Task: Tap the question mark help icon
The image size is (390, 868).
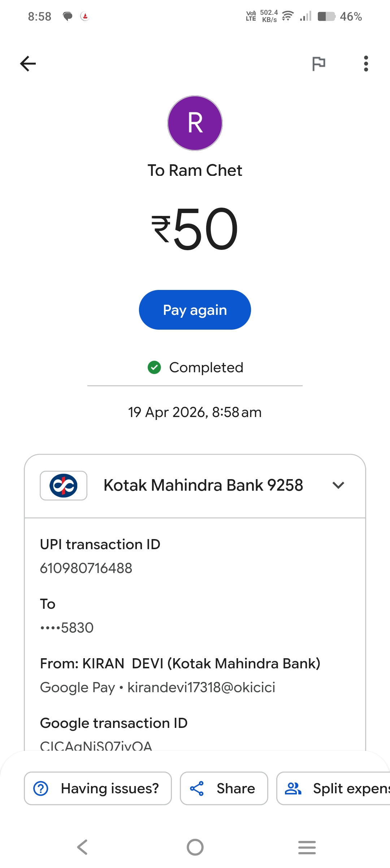Action: (41, 789)
